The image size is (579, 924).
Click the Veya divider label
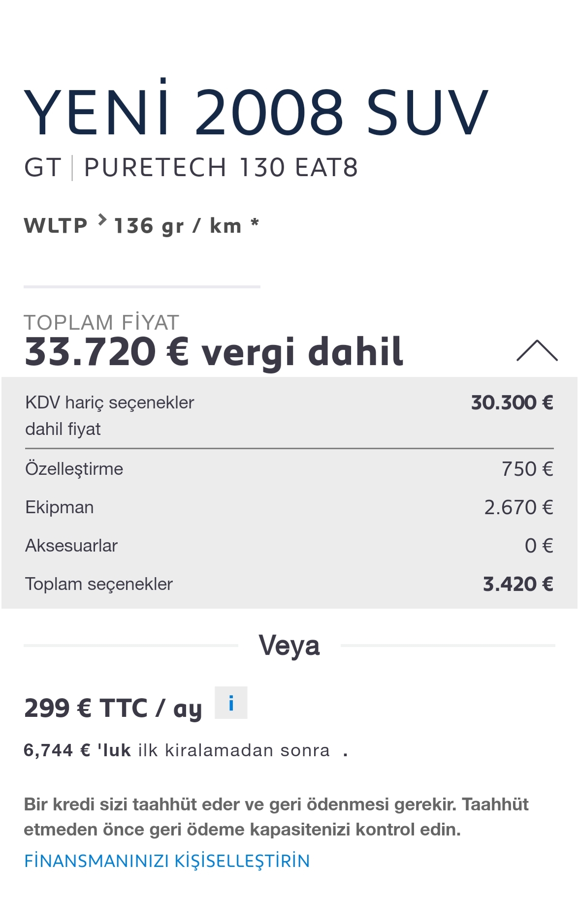click(x=289, y=646)
